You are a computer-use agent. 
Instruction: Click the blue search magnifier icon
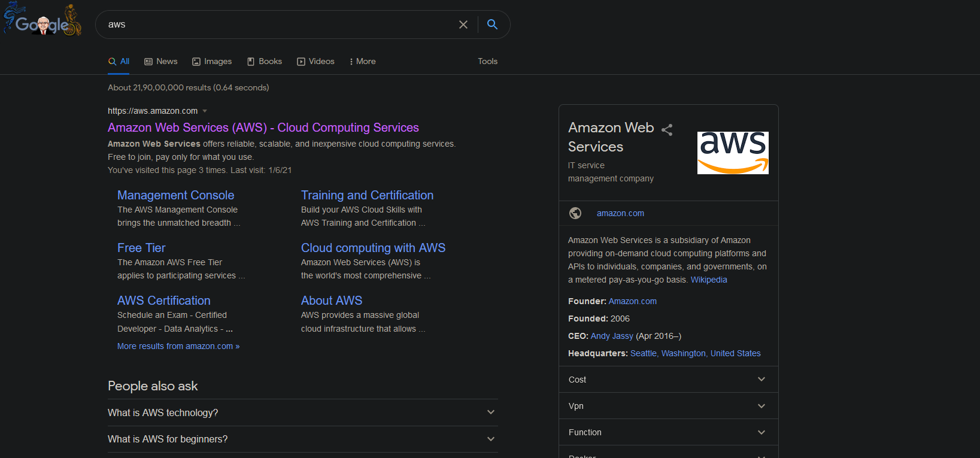pos(492,25)
